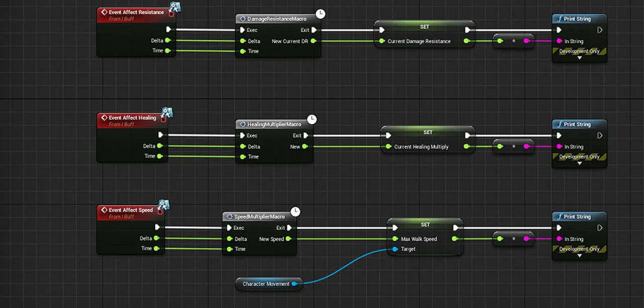The image size is (644, 308).
Task: Select the SpeedMultiplierMacro node header
Action: 260,217
